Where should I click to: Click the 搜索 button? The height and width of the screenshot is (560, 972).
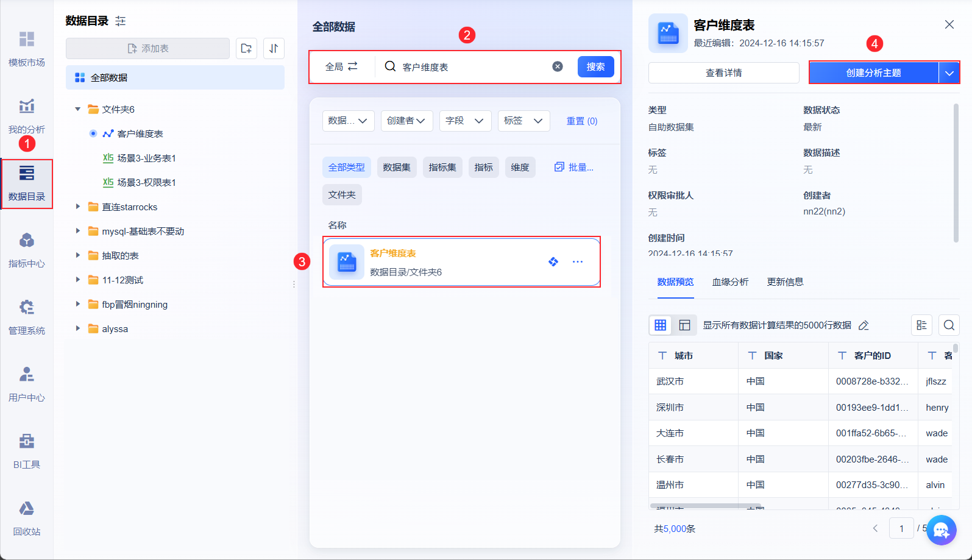(595, 66)
